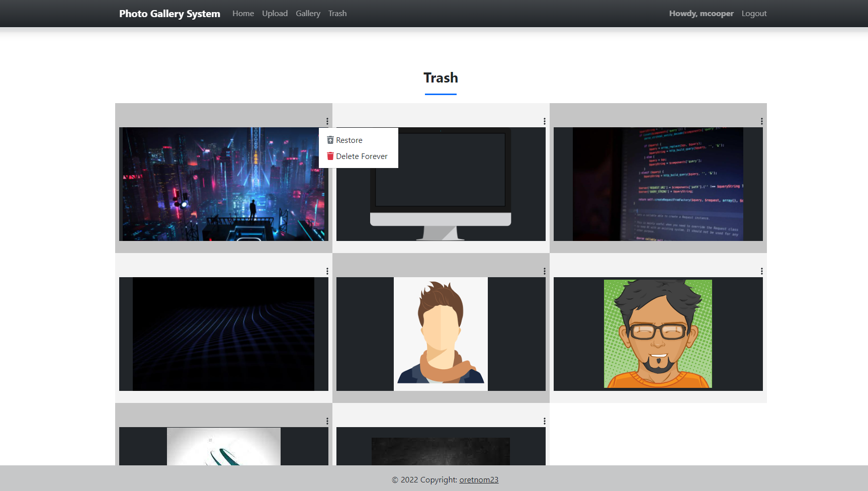
Task: Navigate to Gallery from the navbar
Action: [308, 14]
